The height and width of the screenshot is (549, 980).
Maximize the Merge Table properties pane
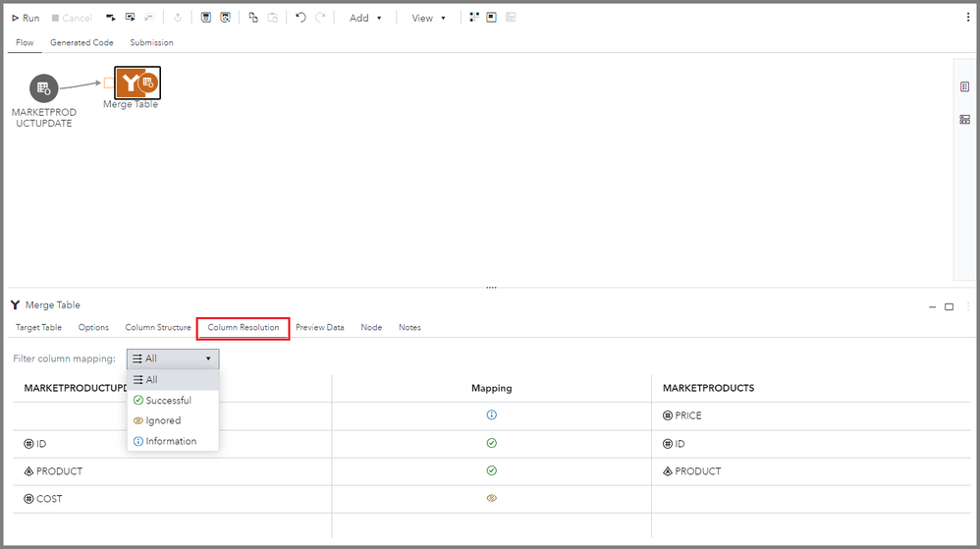click(949, 306)
